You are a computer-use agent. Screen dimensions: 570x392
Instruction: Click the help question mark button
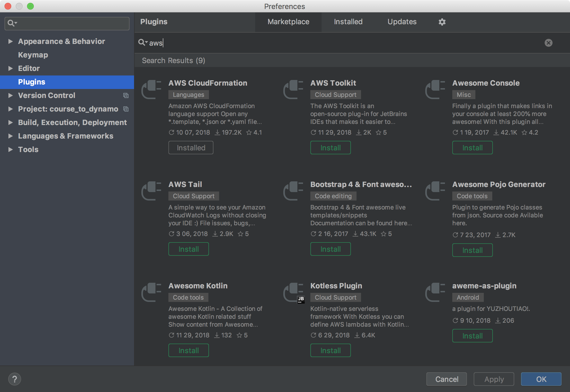click(x=15, y=379)
